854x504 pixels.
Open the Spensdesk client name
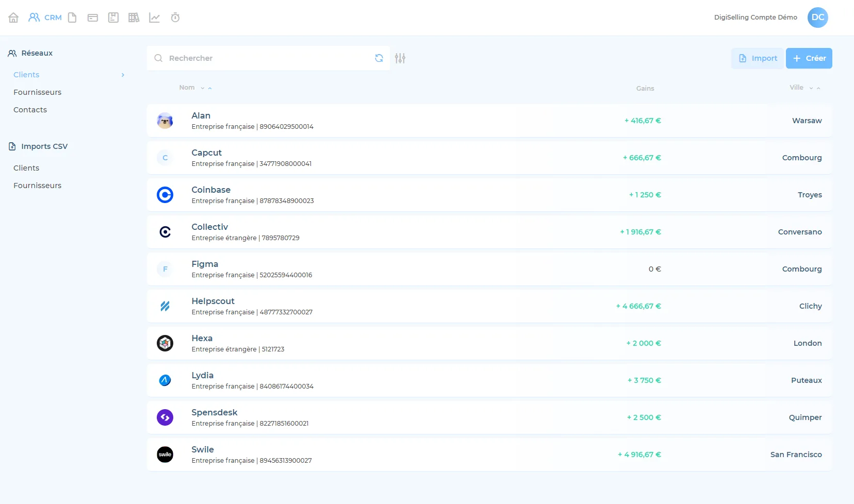click(215, 413)
